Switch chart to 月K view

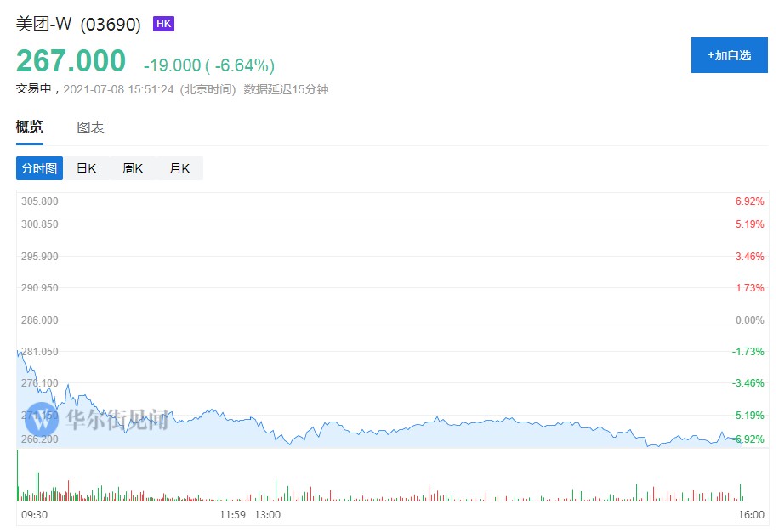(x=179, y=168)
